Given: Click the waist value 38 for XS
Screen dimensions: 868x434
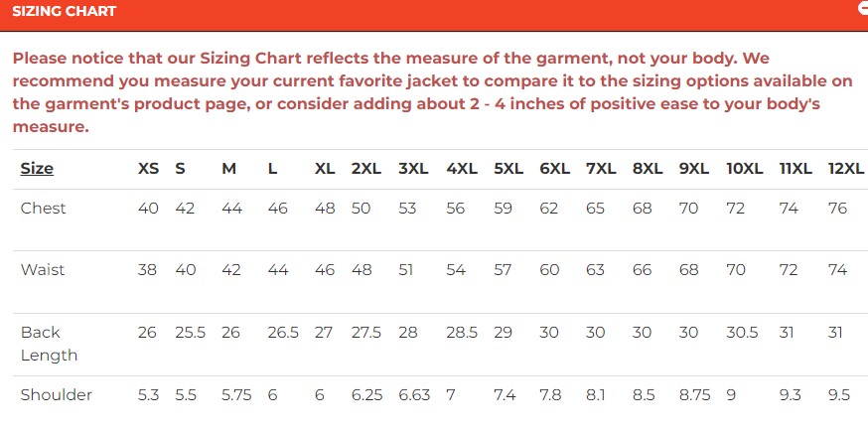Looking at the screenshot, I should [147, 270].
